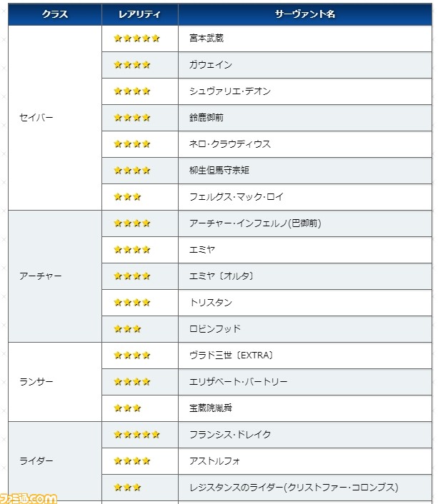
Task: Click the four-star rating for ガウェイン
Action: pos(132,65)
